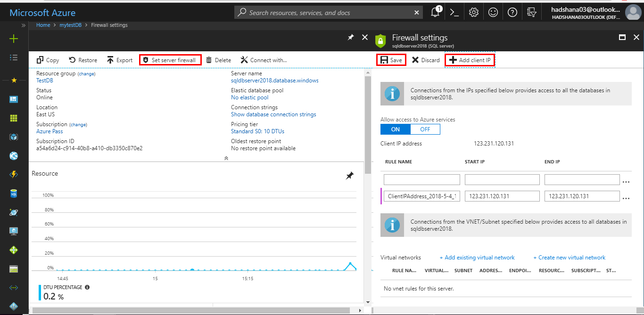Open directory and subscription filter icon
This screenshot has height=315, width=644.
coord(532,13)
